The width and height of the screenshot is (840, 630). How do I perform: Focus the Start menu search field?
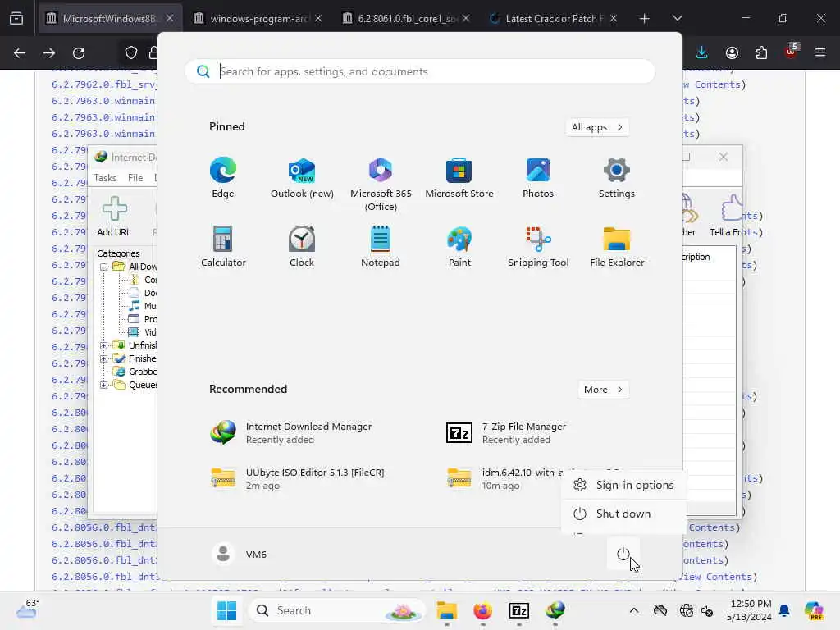click(x=420, y=71)
